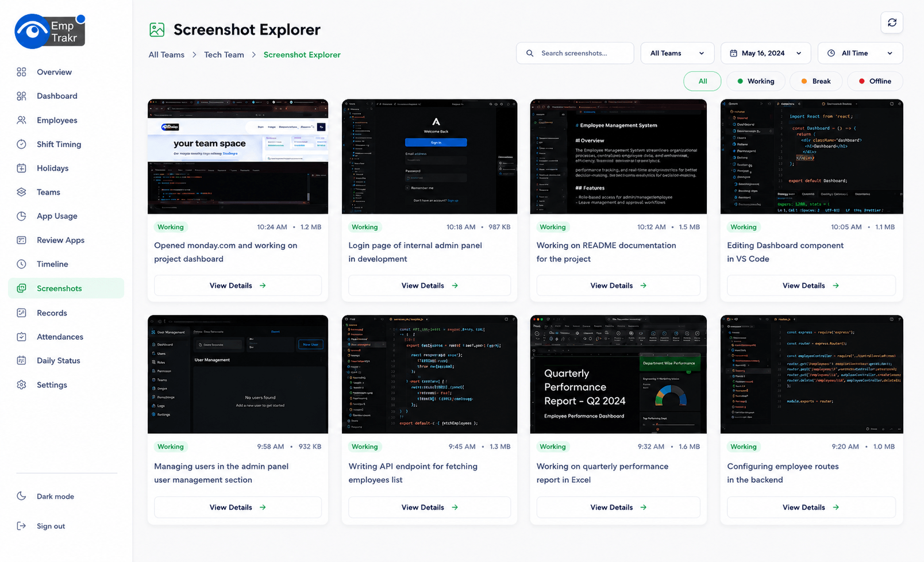View Details of Login page admin panel card
Image resolution: width=924 pixels, height=562 pixels.
coord(429,286)
